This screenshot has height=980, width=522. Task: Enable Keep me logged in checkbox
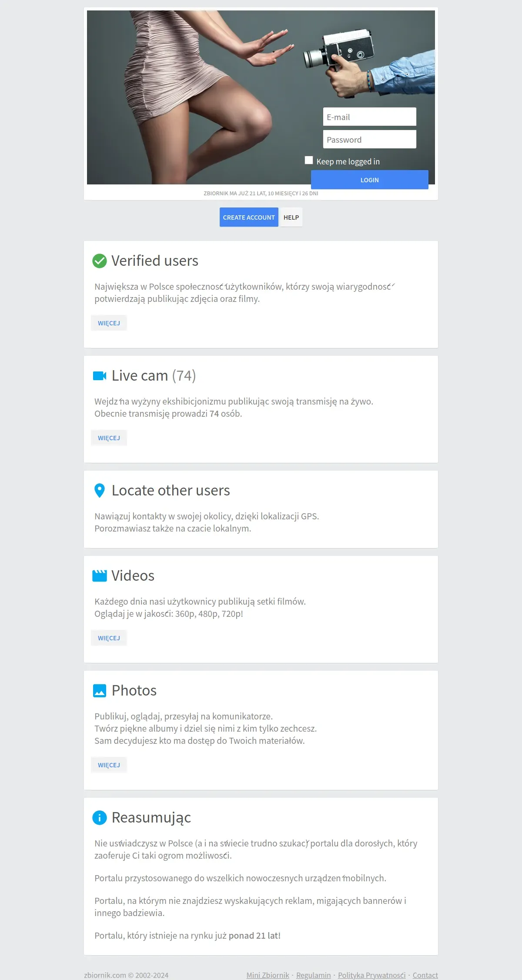tap(309, 161)
